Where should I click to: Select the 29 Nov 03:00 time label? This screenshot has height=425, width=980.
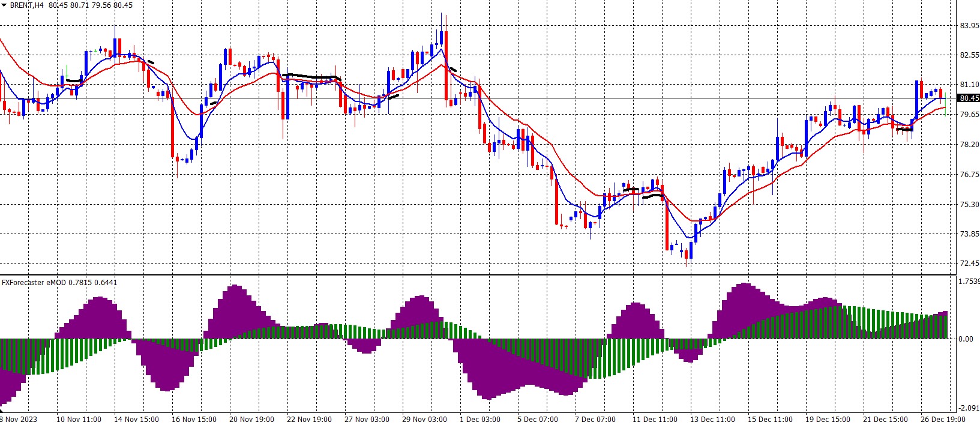[x=424, y=419]
